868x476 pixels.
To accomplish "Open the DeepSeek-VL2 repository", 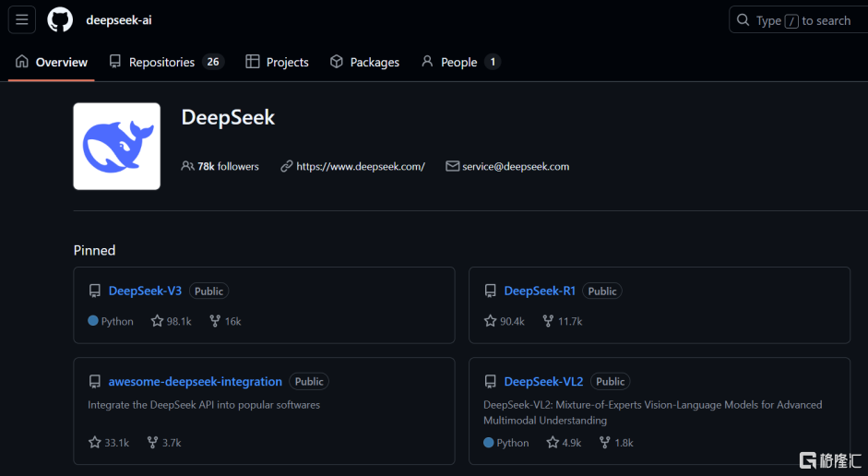I will [543, 381].
